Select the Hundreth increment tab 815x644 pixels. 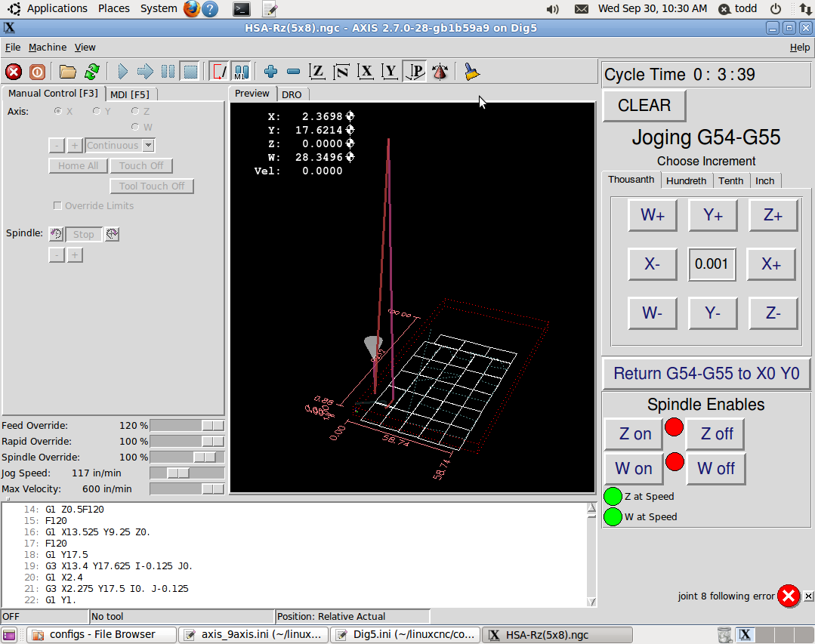(x=686, y=180)
